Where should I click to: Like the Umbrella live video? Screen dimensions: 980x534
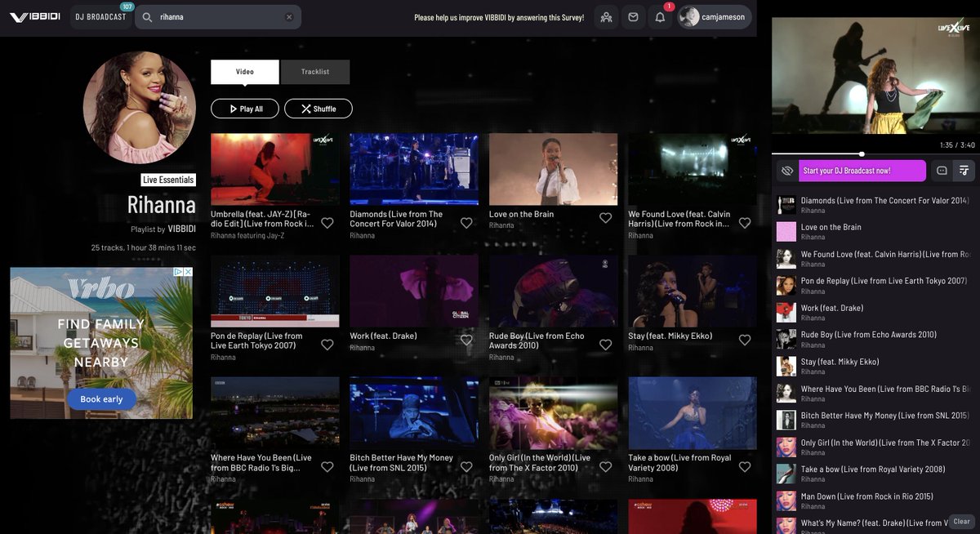point(327,223)
